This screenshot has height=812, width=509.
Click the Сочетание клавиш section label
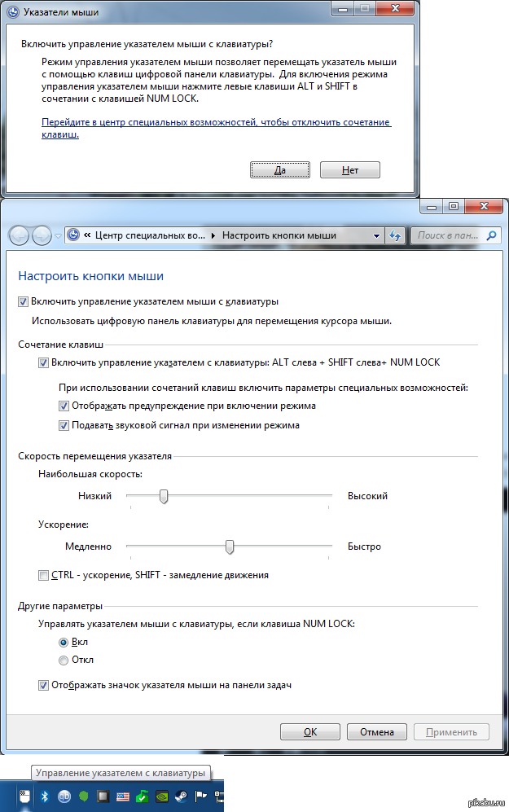pos(60,345)
